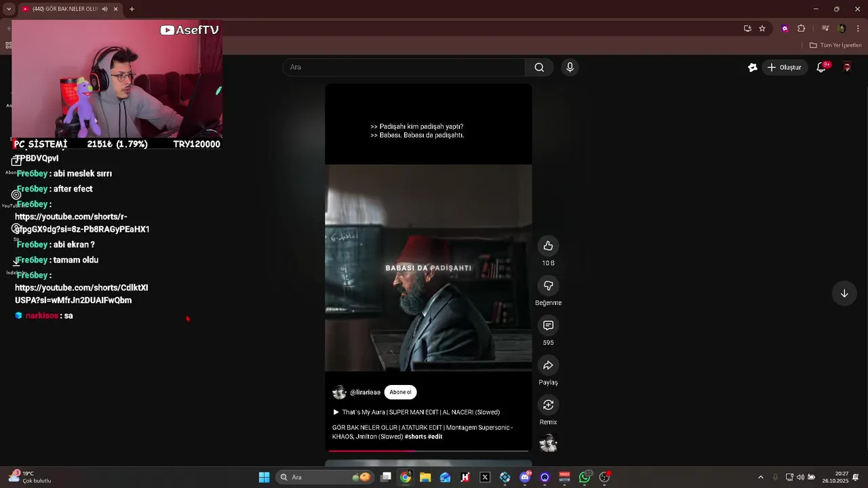Screen dimensions: 868x488
Task: Bookmark this page with star icon
Action: (762, 28)
